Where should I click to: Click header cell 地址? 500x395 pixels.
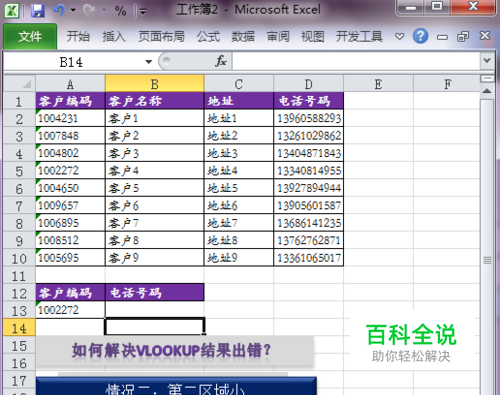pos(239,101)
